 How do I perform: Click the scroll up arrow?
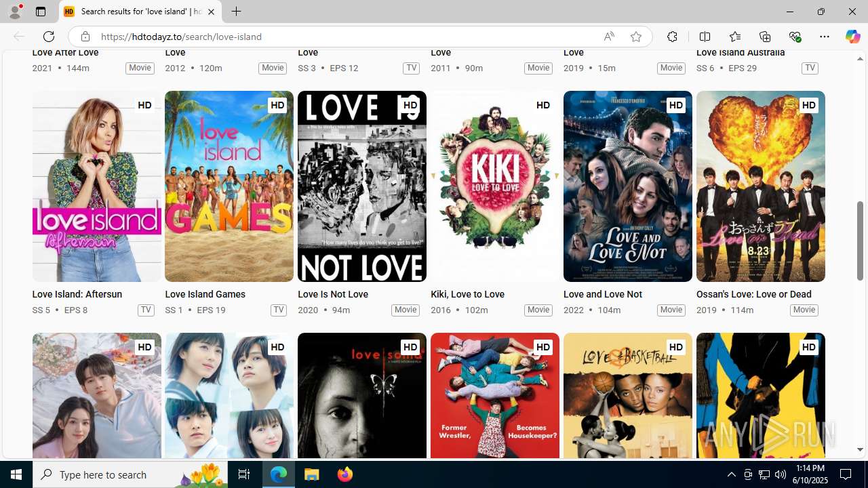[x=860, y=59]
